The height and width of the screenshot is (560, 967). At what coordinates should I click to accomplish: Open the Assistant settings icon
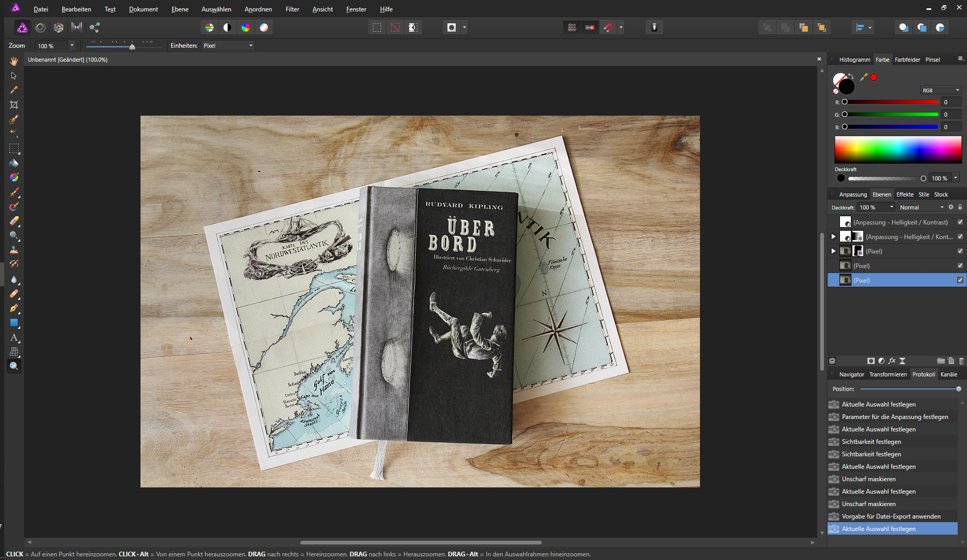pos(654,27)
